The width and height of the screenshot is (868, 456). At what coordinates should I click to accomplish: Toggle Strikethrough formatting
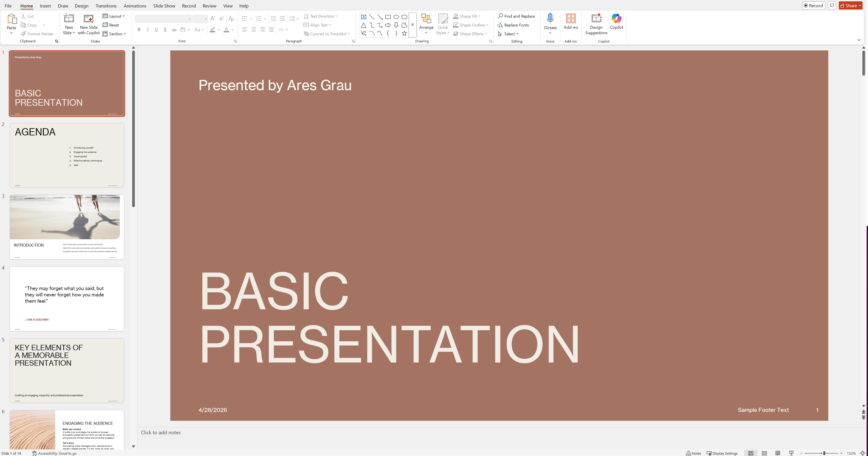(174, 30)
